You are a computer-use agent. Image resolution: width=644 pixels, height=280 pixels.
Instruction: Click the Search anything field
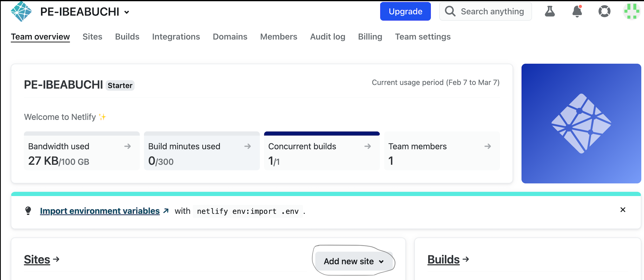click(x=485, y=11)
